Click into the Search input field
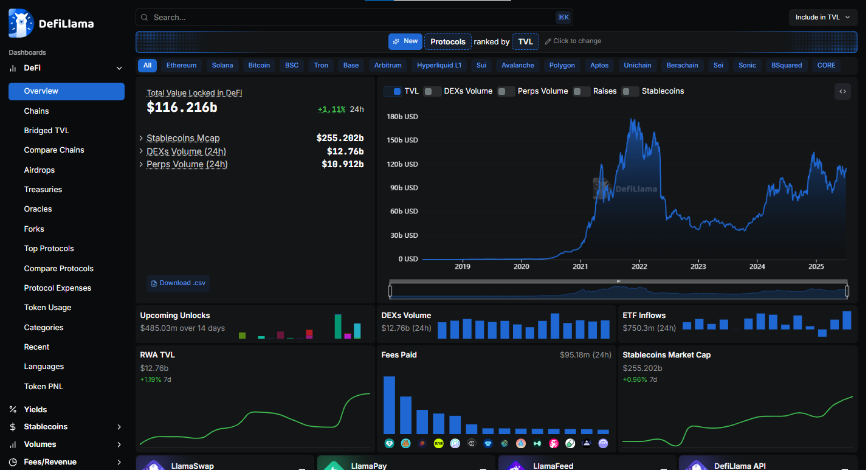 (354, 18)
